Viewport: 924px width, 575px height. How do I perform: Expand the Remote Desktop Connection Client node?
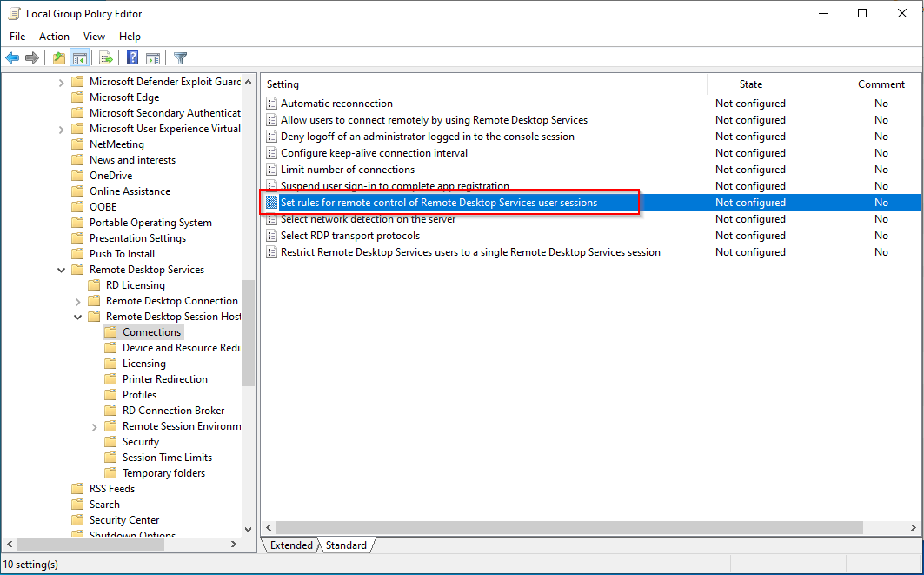[78, 301]
